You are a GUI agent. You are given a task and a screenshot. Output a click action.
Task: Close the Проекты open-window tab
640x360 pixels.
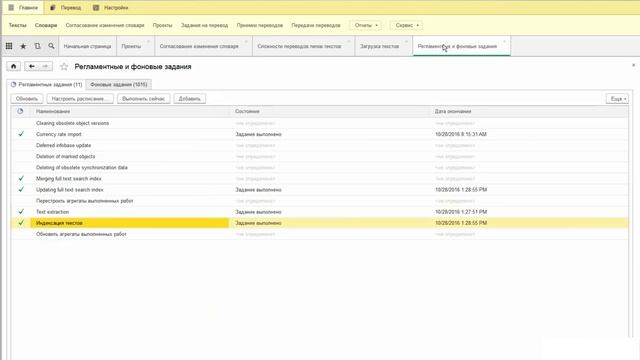pyautogui.click(x=149, y=42)
